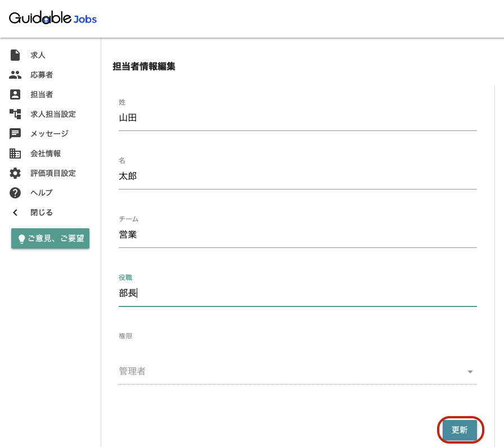504x447 pixels.
Task: Expand the 管理者 permission select field
Action: [x=298, y=371]
